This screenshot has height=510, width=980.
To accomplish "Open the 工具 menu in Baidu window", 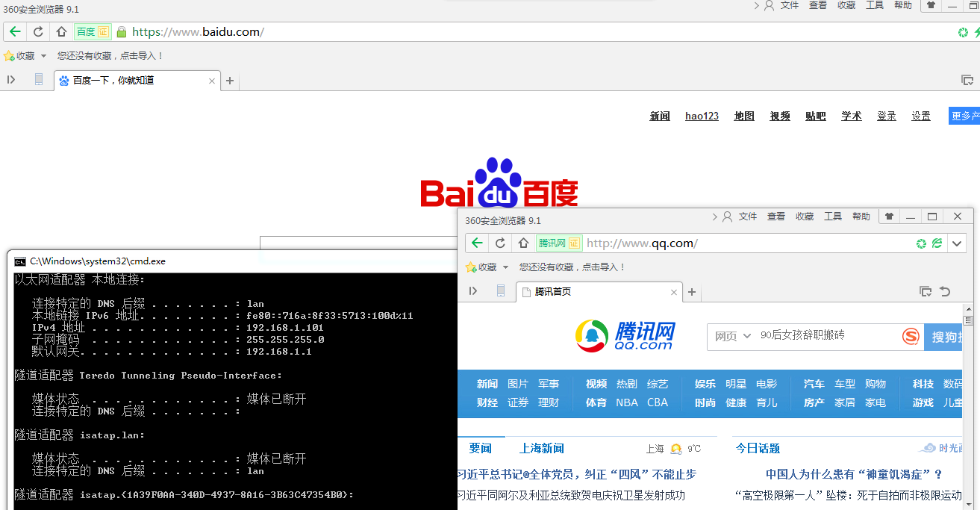I will (x=875, y=5).
